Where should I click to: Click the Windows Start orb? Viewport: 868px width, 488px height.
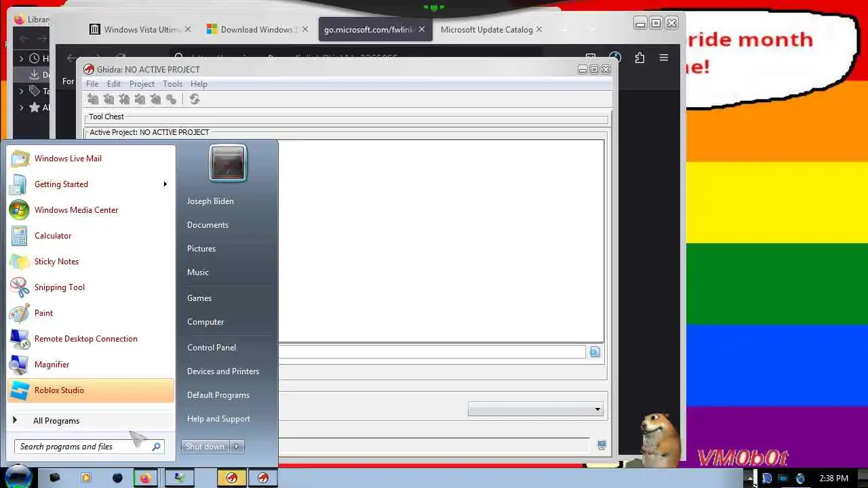coord(18,476)
